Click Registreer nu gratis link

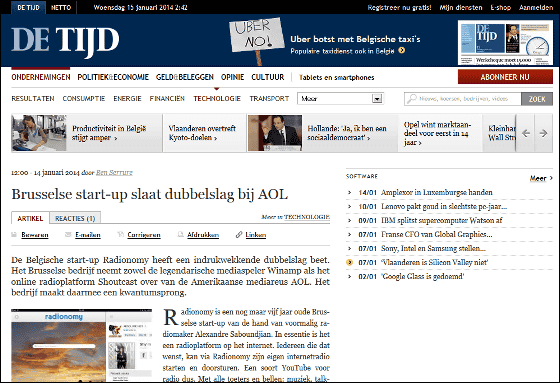pyautogui.click(x=399, y=8)
